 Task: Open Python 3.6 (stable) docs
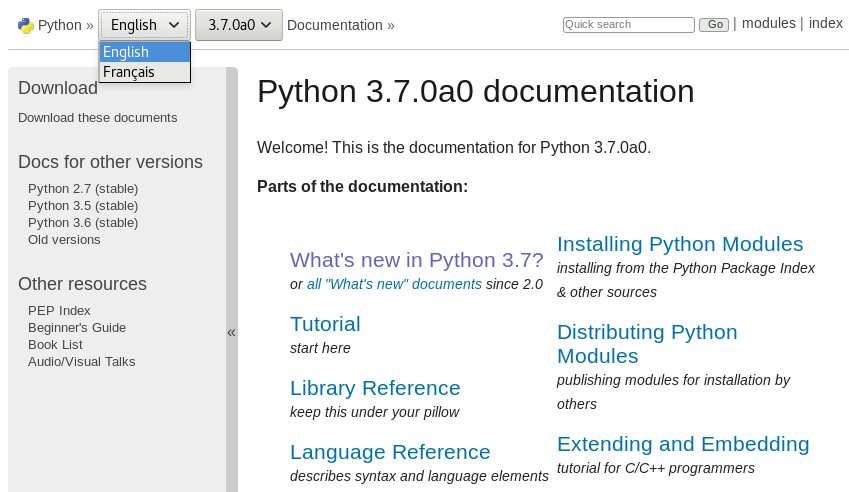tap(83, 222)
